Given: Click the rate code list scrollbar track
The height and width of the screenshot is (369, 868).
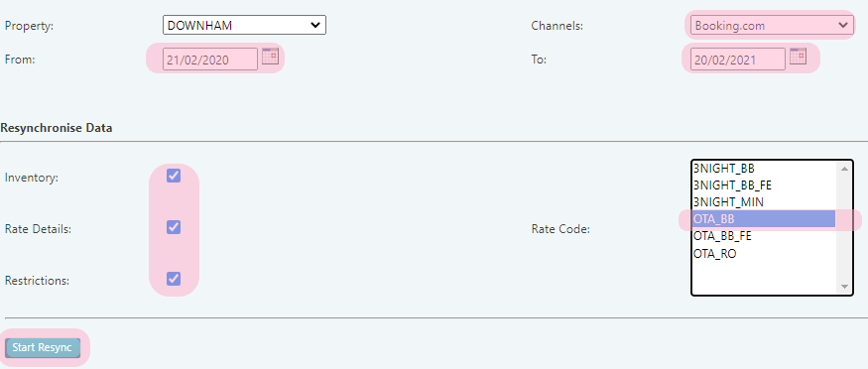Looking at the screenshot, I should click(844, 227).
